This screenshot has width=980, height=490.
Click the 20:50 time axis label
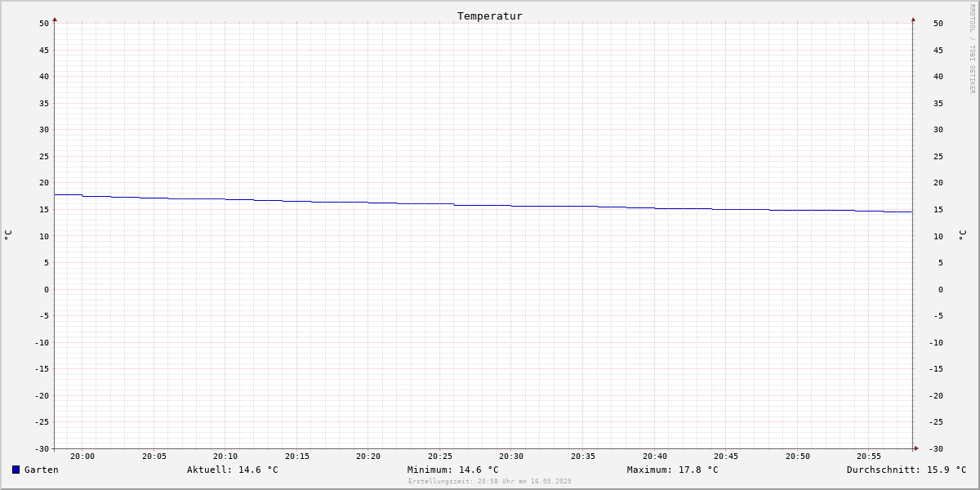(798, 457)
